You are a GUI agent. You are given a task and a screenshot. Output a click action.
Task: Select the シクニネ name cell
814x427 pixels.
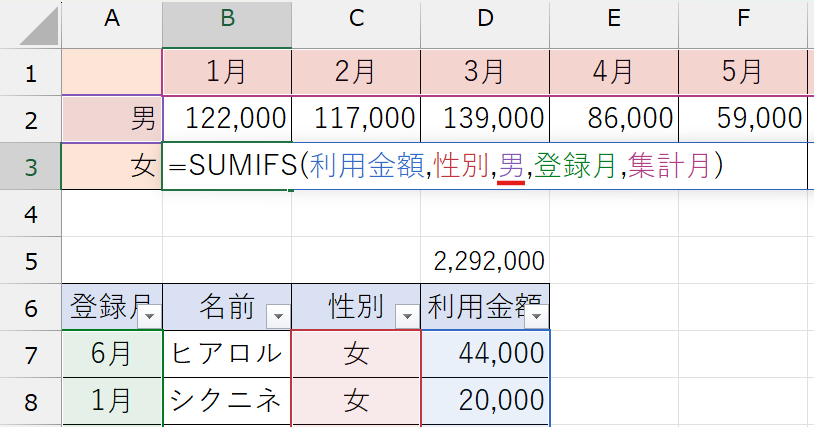(x=227, y=402)
